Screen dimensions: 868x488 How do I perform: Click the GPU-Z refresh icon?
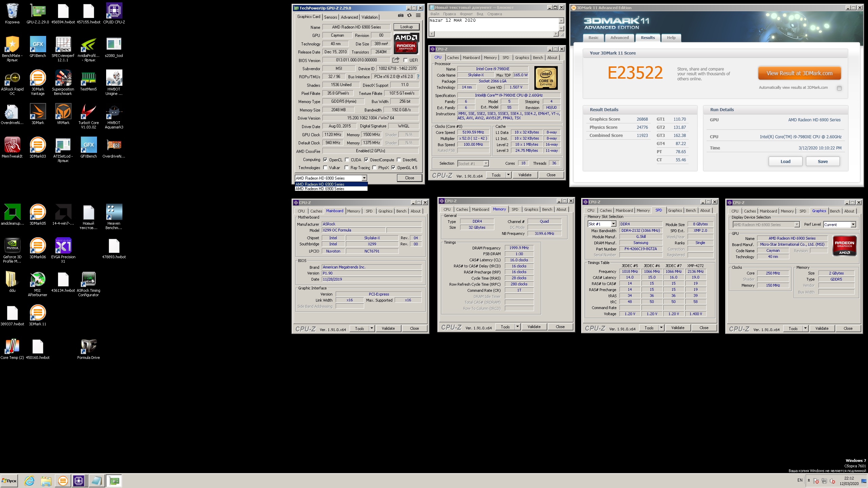click(x=409, y=16)
